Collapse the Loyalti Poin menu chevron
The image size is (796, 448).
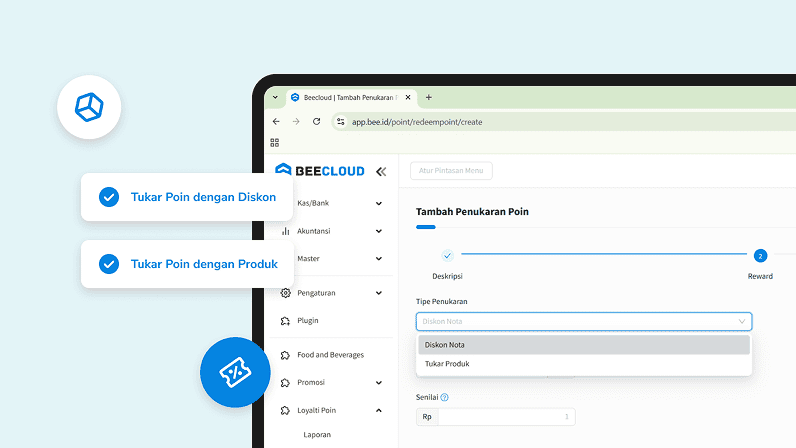tap(379, 410)
